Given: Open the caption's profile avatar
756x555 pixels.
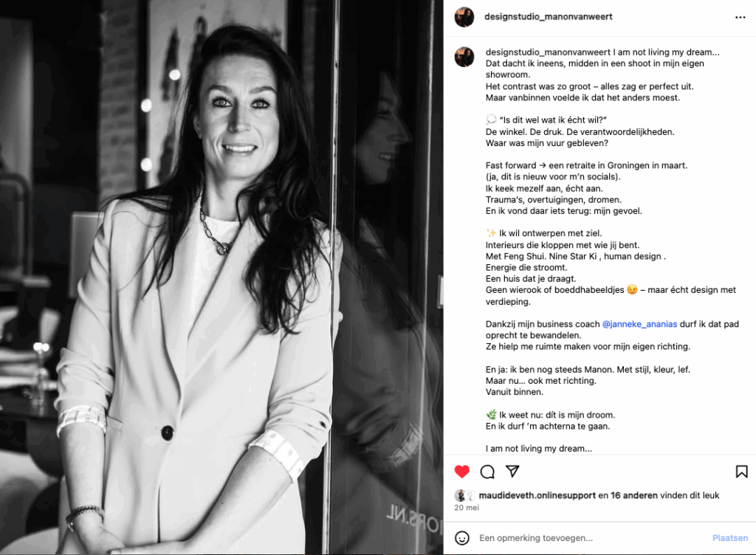Looking at the screenshot, I should (464, 57).
